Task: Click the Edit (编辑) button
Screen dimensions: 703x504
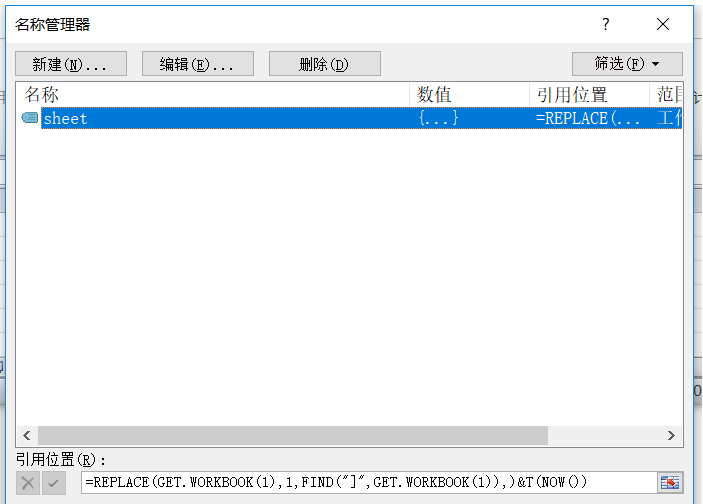Action: tap(198, 64)
